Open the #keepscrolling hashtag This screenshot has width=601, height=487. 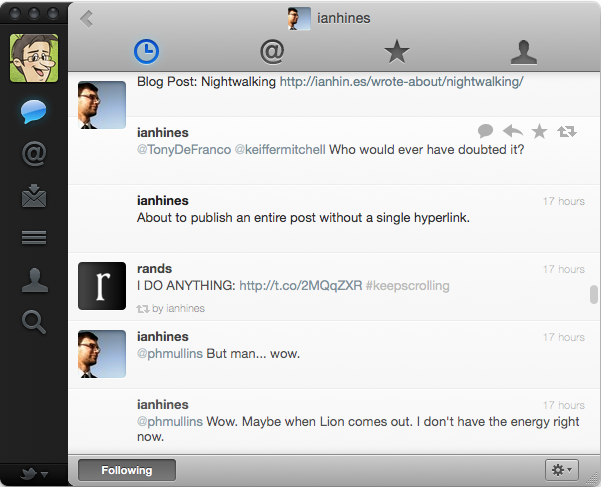[x=407, y=286]
